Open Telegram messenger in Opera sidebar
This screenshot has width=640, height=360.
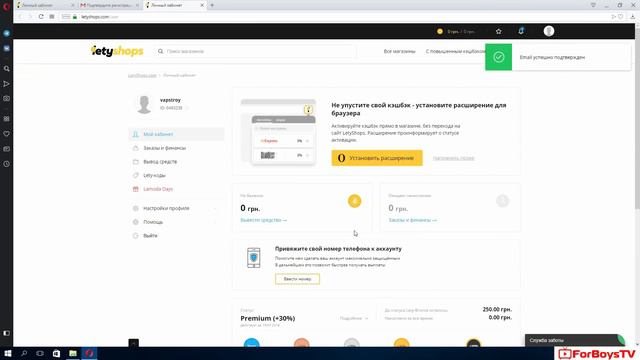click(7, 33)
